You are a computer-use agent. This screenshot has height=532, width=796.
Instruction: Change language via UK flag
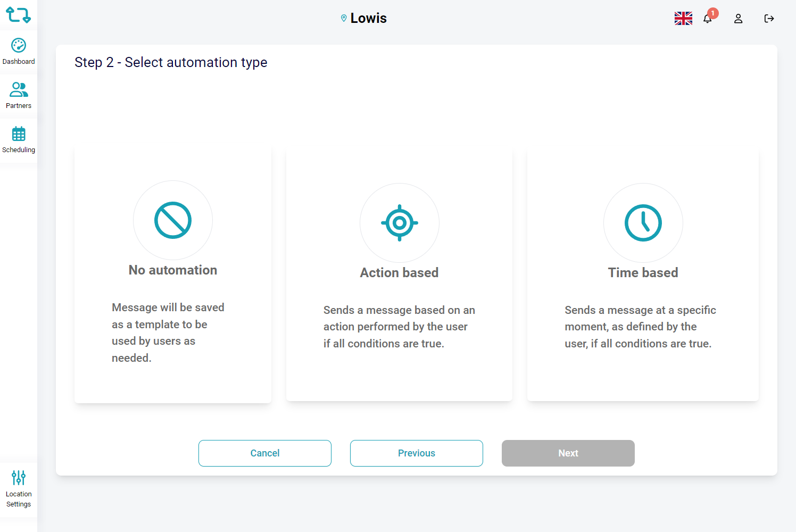tap(683, 19)
